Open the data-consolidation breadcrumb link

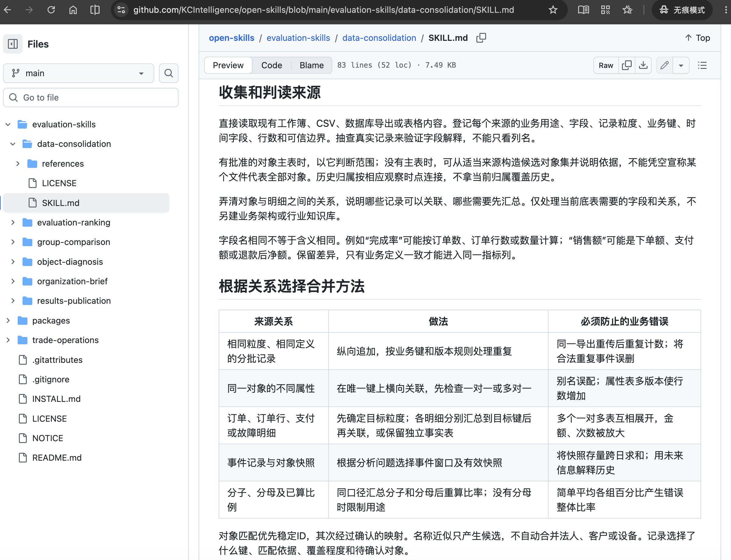[379, 38]
